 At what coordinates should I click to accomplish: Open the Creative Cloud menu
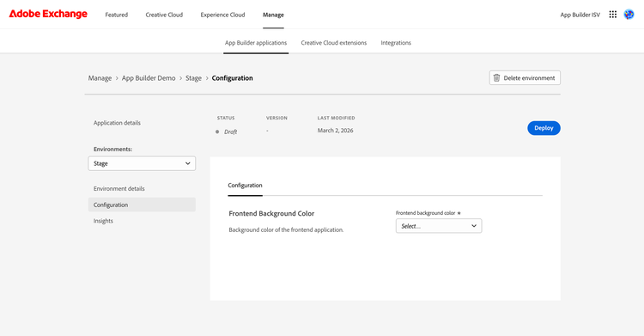click(164, 15)
